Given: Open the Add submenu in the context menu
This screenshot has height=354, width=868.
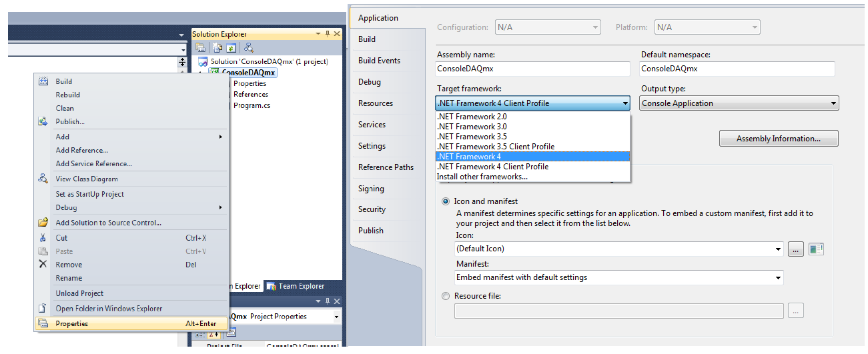Looking at the screenshot, I should coord(131,137).
